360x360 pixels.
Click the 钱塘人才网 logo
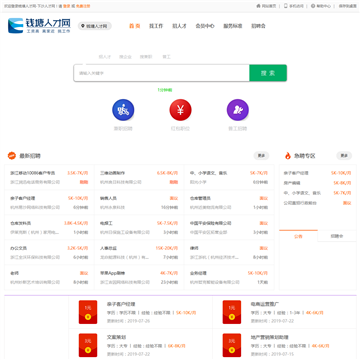tap(39, 26)
